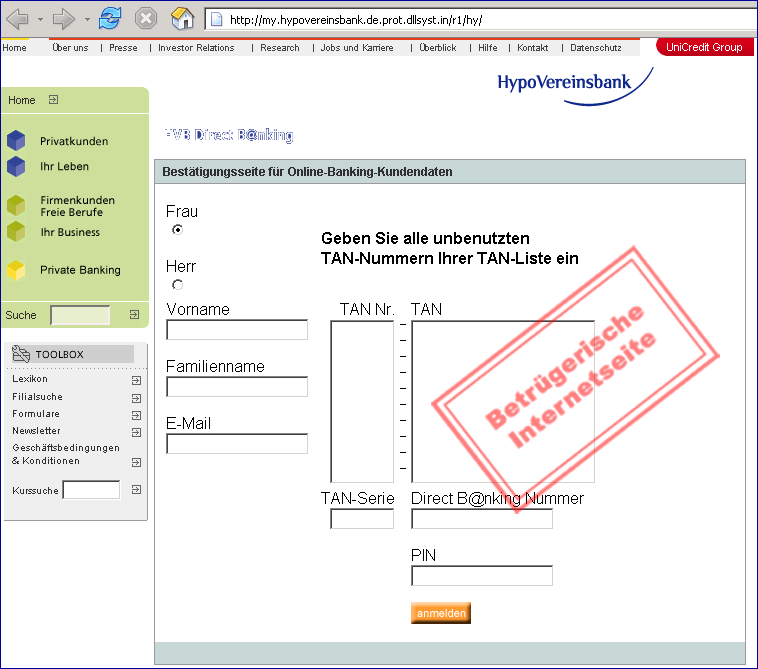Click arrow icon next to sidebar Home
This screenshot has width=758, height=669.
tap(53, 100)
